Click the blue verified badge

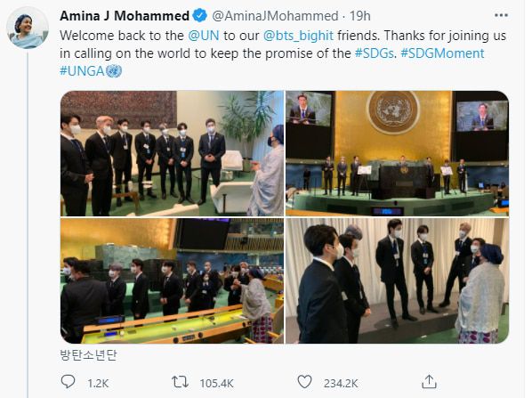pyautogui.click(x=200, y=16)
